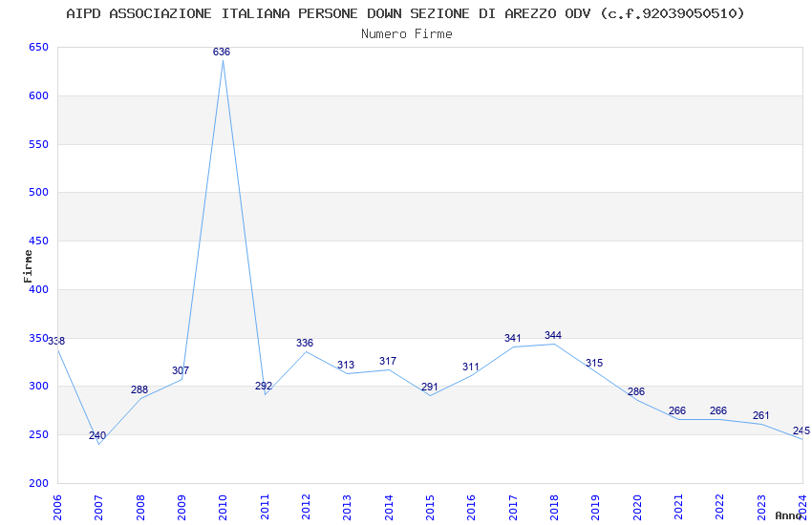This screenshot has width=812, height=525.
Task: Select data label 307 for 2009
Action: coord(181,370)
